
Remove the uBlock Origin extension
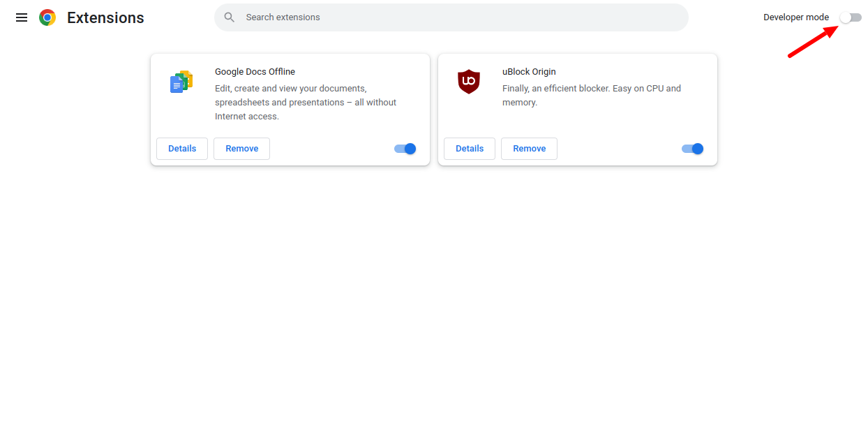click(529, 149)
